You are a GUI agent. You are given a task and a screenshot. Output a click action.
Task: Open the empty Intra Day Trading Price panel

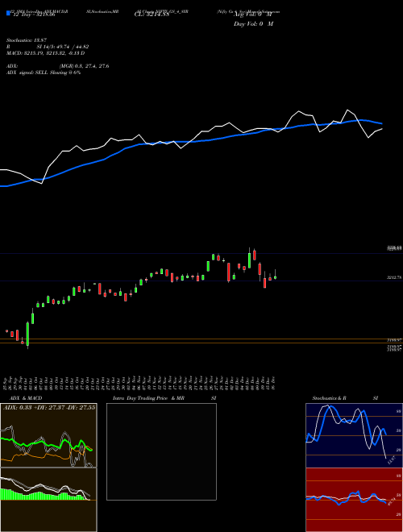pos(161,451)
